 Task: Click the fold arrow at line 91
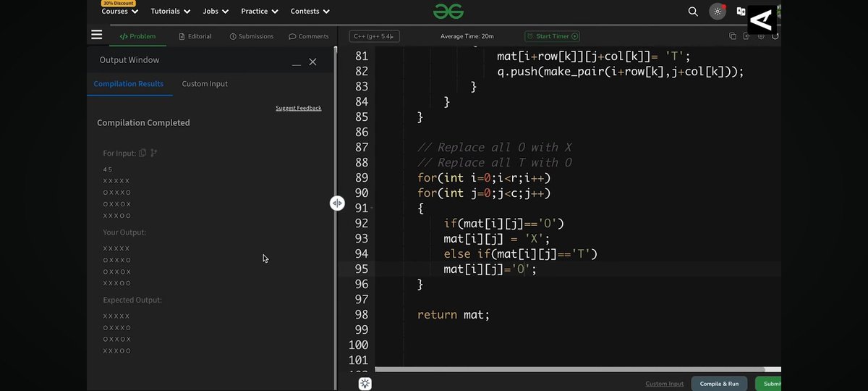[372, 208]
